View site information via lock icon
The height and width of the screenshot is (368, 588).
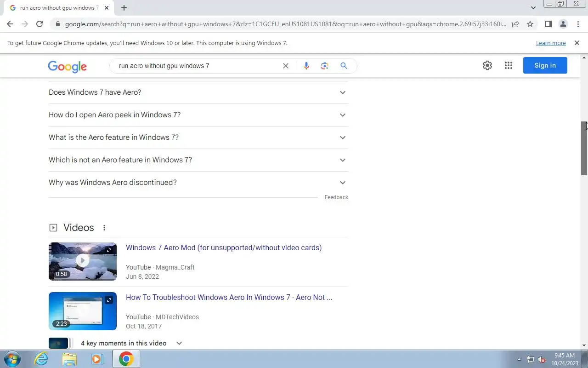[x=57, y=24]
